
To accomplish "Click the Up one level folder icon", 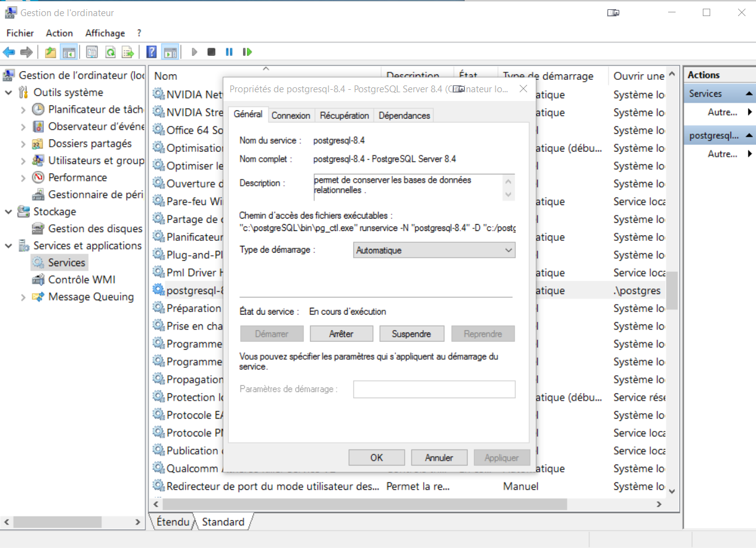I will tap(51, 52).
